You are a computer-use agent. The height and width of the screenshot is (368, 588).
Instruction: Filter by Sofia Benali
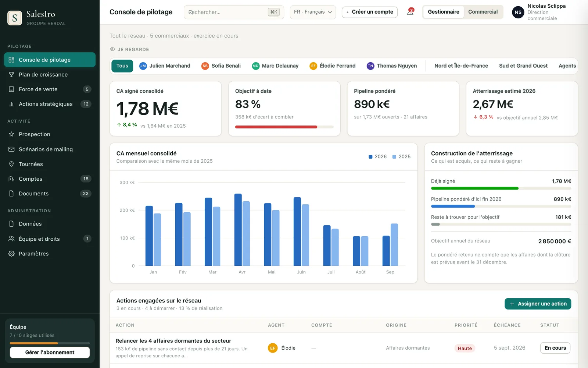pyautogui.click(x=221, y=66)
